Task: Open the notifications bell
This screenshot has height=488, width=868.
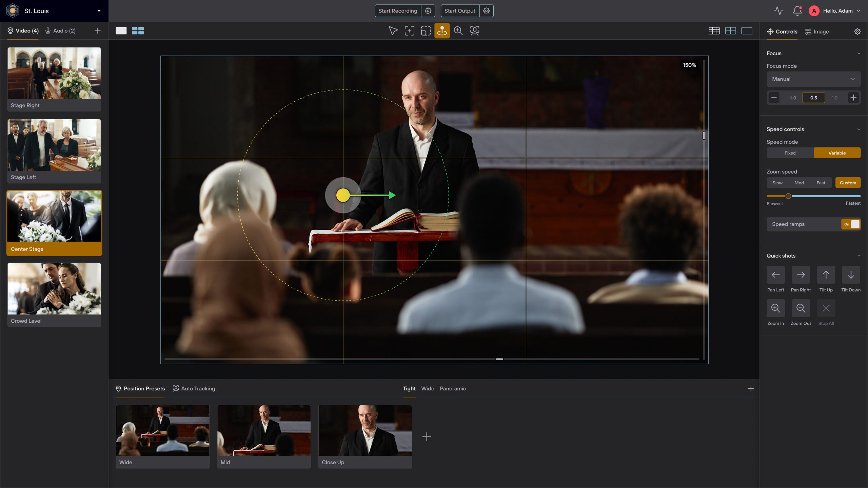Action: pyautogui.click(x=797, y=11)
